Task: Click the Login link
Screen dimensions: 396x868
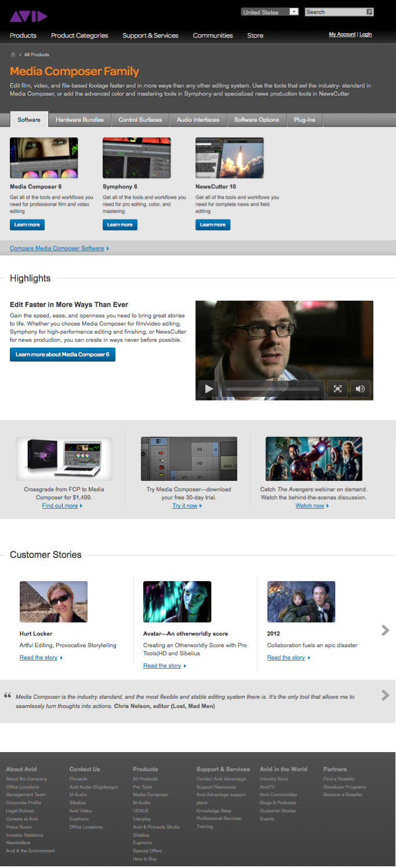Action: tap(366, 35)
